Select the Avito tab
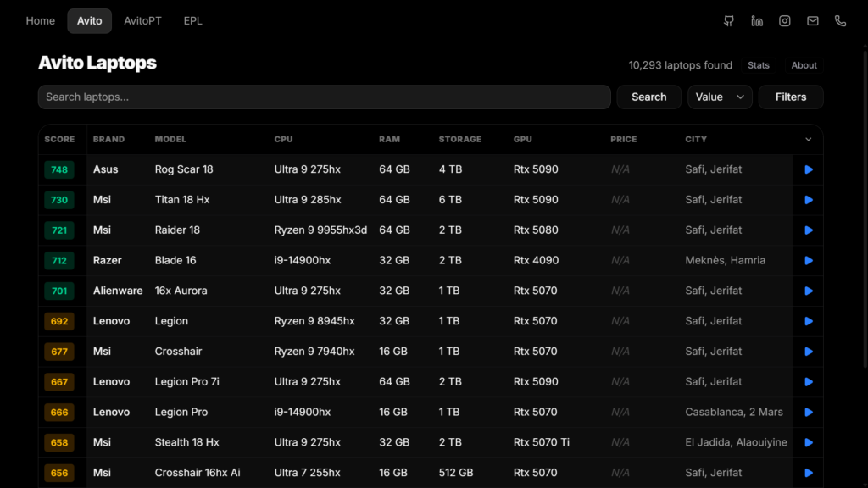The width and height of the screenshot is (868, 488). click(x=89, y=21)
